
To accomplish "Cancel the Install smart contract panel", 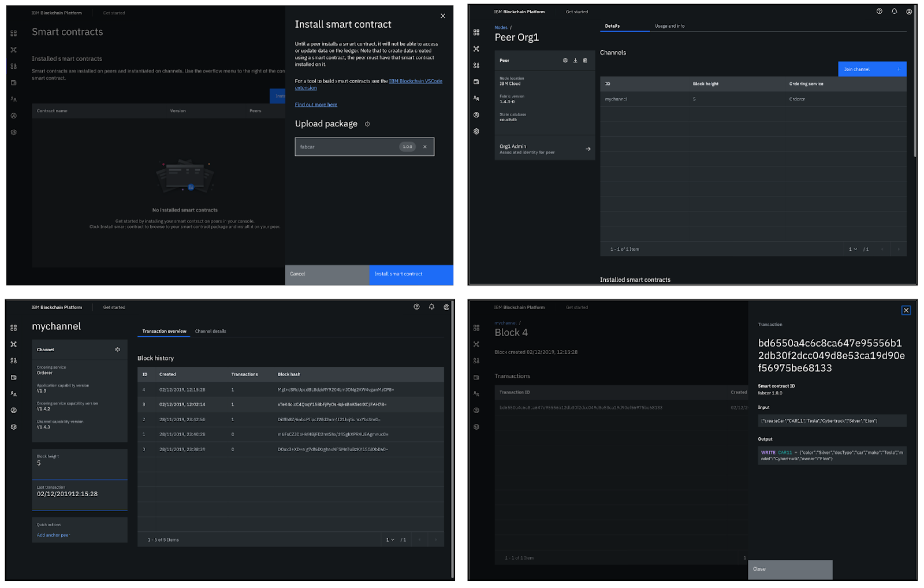I will [x=327, y=274].
